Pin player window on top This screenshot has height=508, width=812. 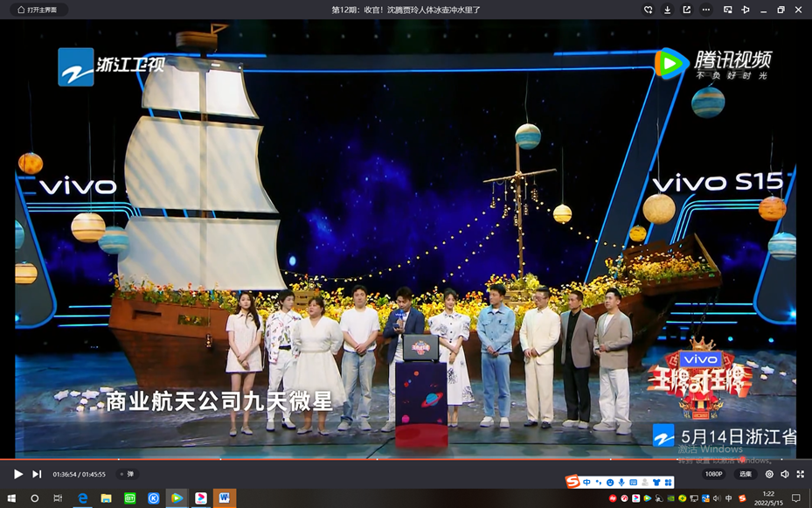(746, 10)
